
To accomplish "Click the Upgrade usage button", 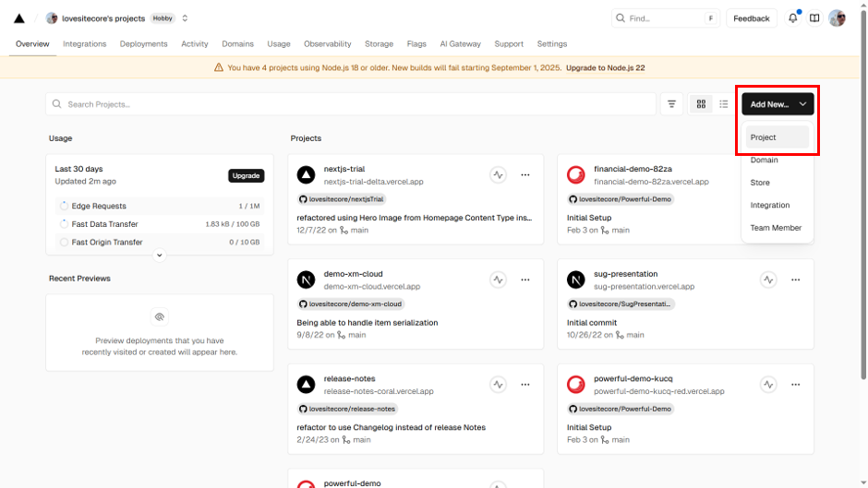I will point(246,175).
